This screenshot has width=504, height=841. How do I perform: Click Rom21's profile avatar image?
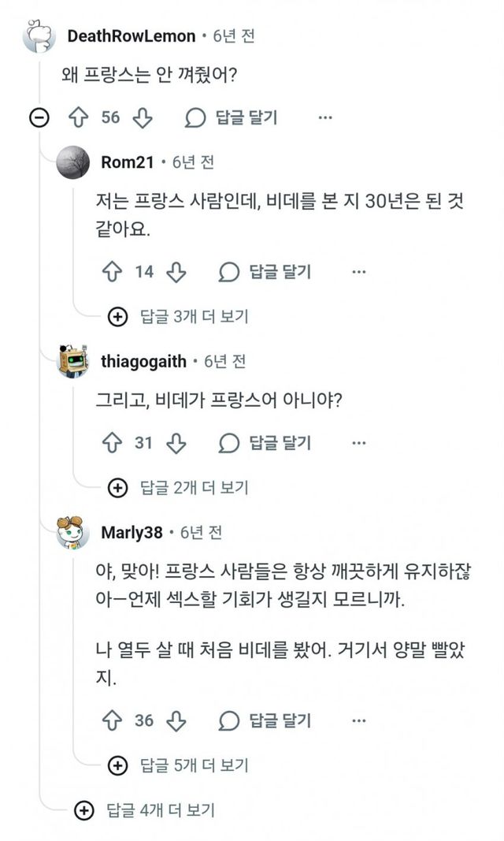[x=77, y=163]
